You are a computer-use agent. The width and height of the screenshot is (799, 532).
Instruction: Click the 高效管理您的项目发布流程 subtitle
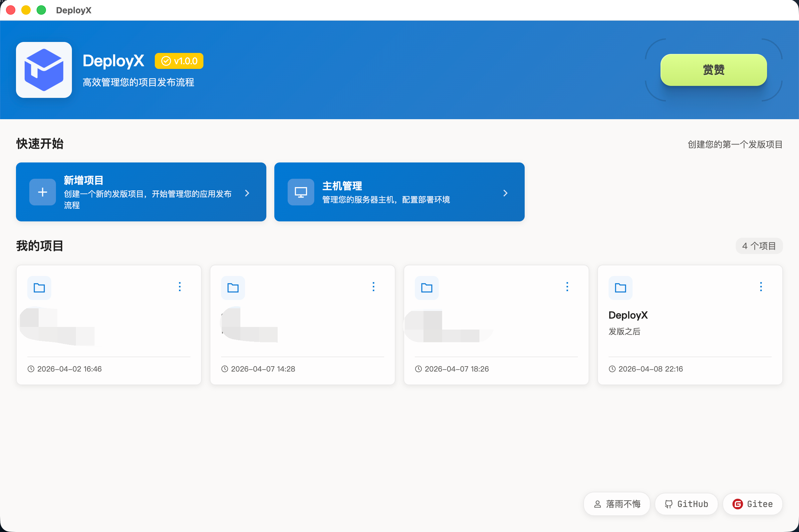pyautogui.click(x=138, y=83)
